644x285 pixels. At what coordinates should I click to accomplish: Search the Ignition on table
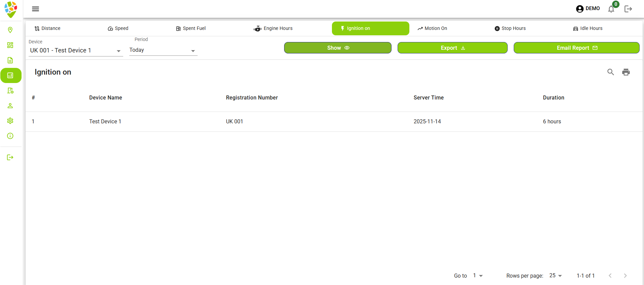[610, 72]
